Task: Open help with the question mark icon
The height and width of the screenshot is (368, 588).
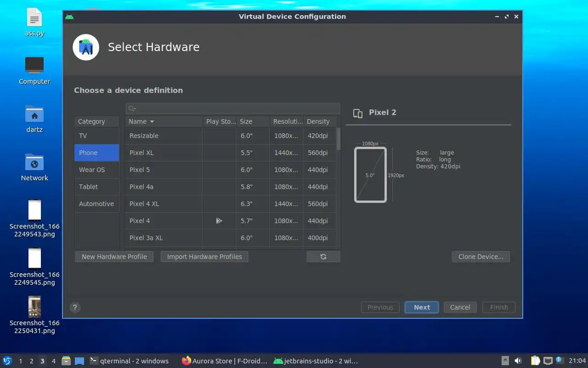Action: click(75, 308)
